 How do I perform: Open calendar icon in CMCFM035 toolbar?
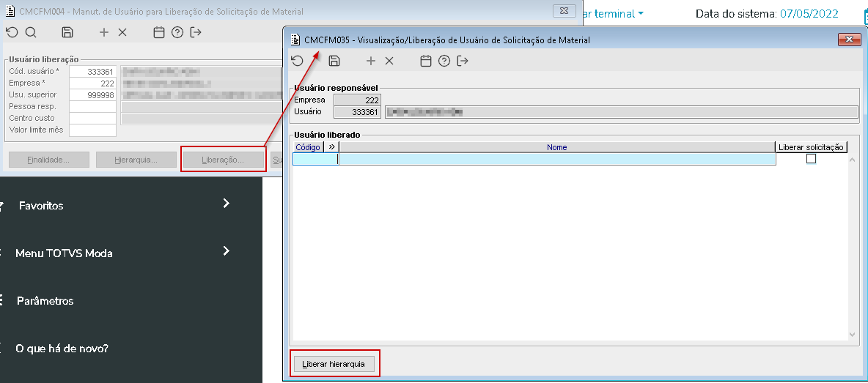tap(426, 61)
